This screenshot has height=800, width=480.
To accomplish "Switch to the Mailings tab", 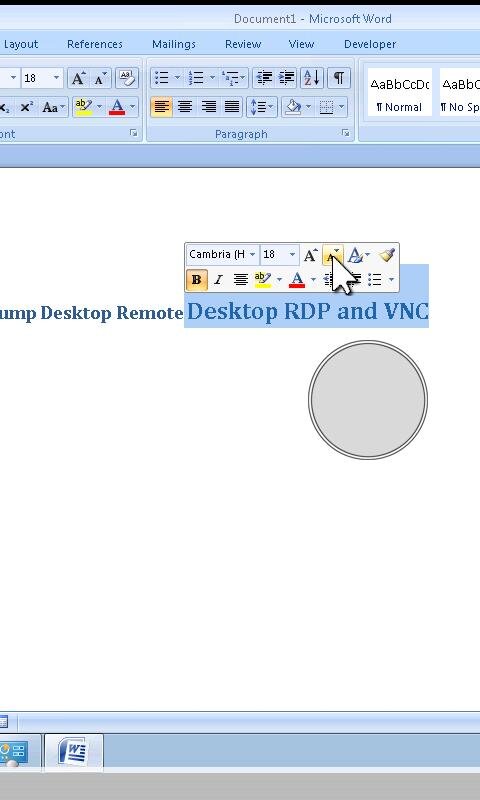I will (174, 44).
